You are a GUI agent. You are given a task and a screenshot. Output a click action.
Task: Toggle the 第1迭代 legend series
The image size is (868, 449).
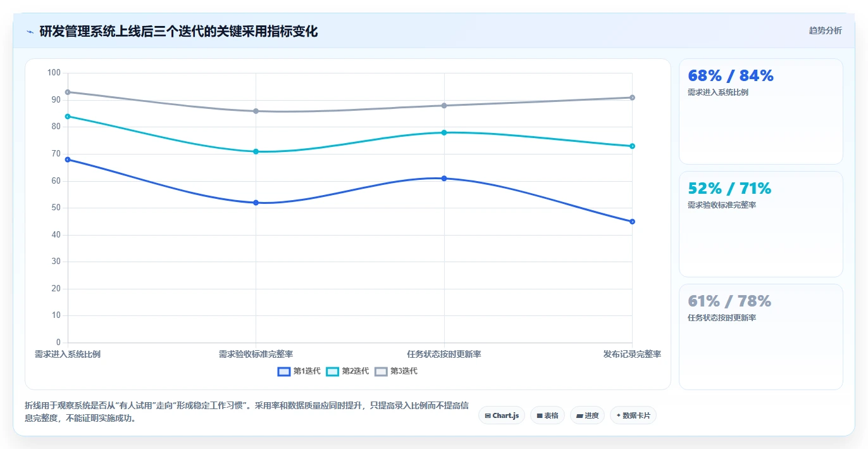(x=299, y=371)
